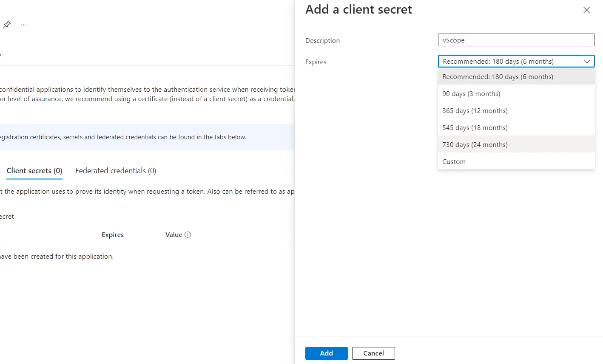Click the Cancel button
This screenshot has height=364, width=603.
tap(373, 353)
